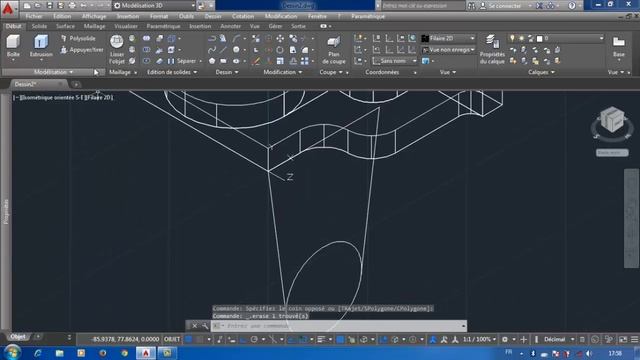Image resolution: width=640 pixels, height=360 pixels.
Task: Select the Spline drawing tool
Action: 211,50
